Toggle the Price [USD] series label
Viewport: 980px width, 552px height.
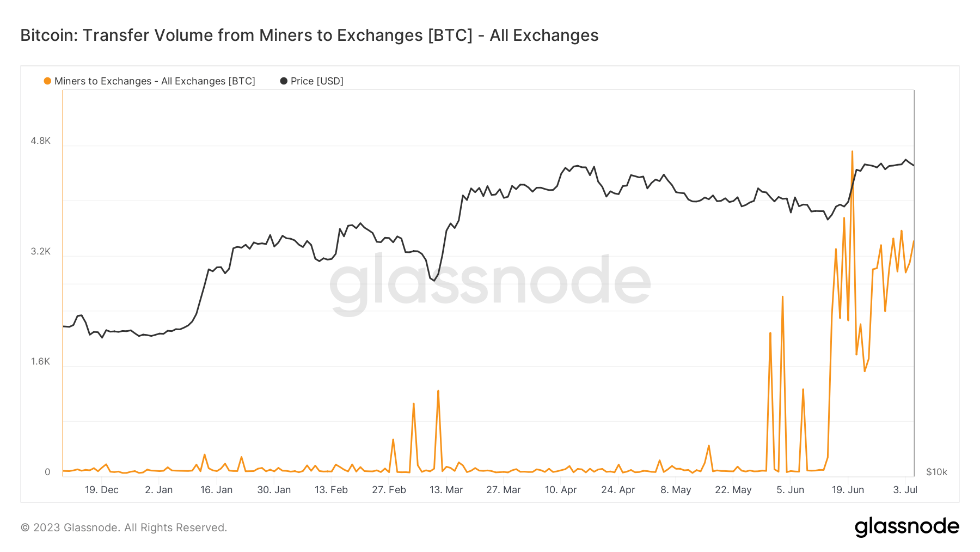point(317,81)
